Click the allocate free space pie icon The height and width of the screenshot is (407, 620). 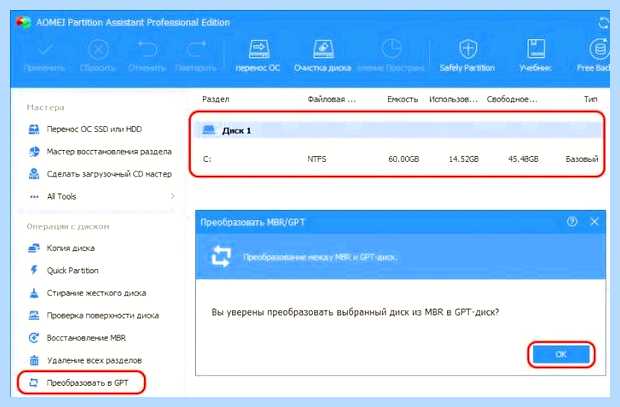coord(391,49)
